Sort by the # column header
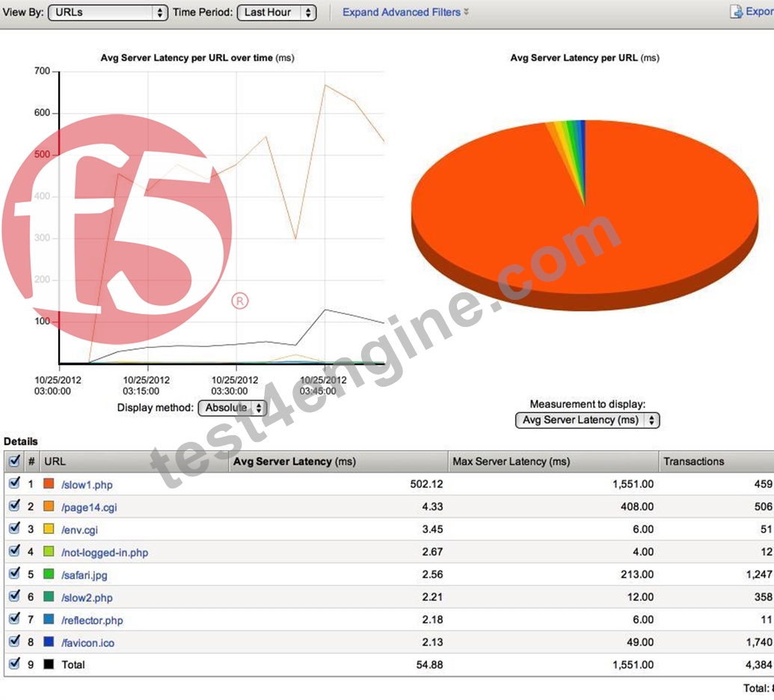 (x=31, y=461)
